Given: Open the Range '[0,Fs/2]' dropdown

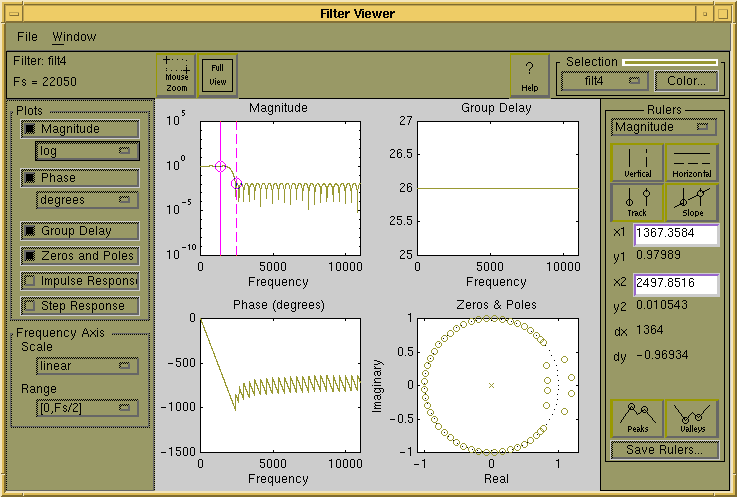Looking at the screenshot, I should tap(87, 408).
